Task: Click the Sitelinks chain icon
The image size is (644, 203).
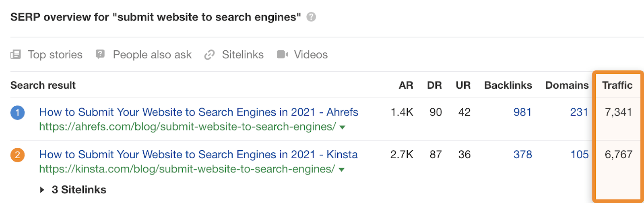Action: tap(209, 55)
